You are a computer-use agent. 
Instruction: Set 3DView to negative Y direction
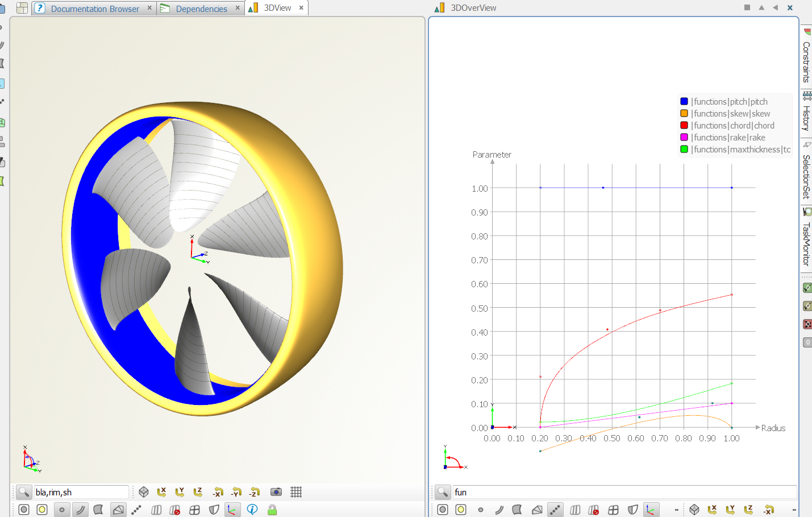[236, 492]
